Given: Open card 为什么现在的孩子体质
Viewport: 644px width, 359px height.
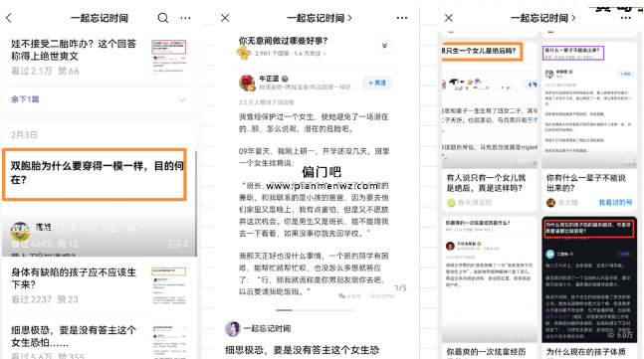Looking at the screenshot, I should 585,352.
